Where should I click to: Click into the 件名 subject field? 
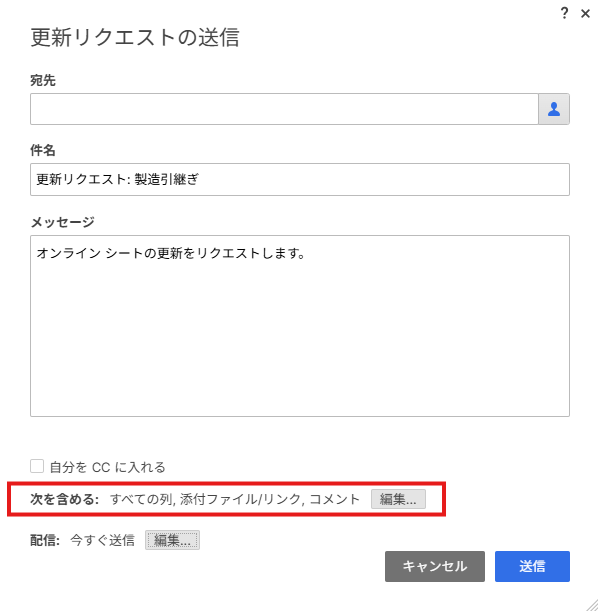[300, 179]
